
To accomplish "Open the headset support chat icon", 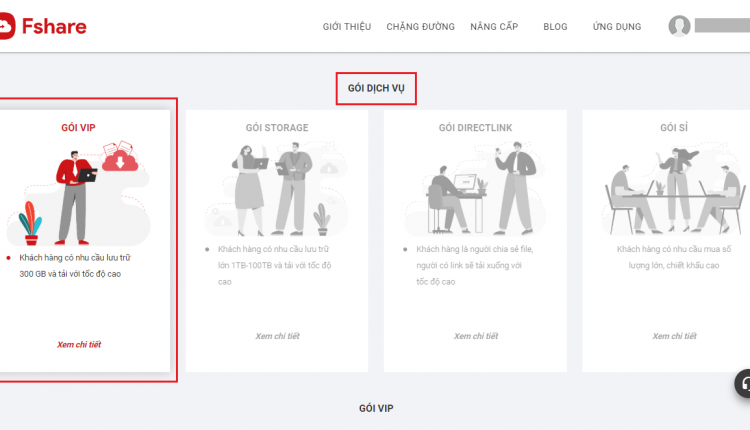I will [743, 384].
